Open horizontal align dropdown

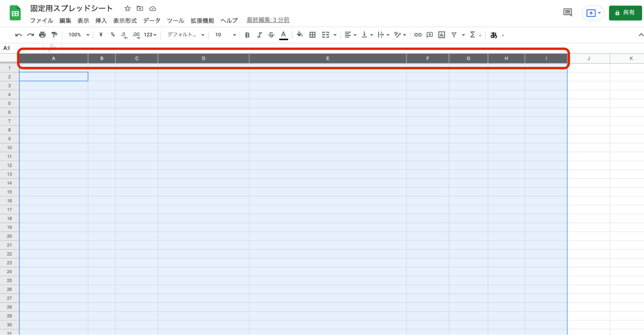click(x=350, y=35)
